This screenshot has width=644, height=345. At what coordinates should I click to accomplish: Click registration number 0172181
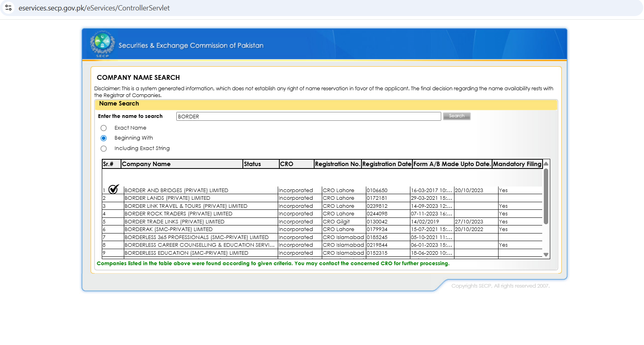click(x=377, y=198)
